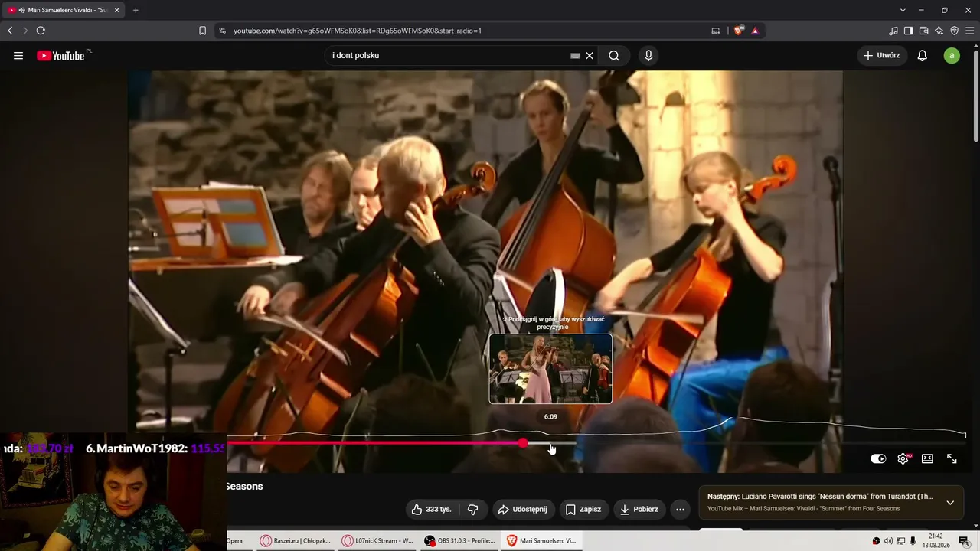This screenshot has width=980, height=551.
Task: Open video settings gear
Action: tap(903, 458)
